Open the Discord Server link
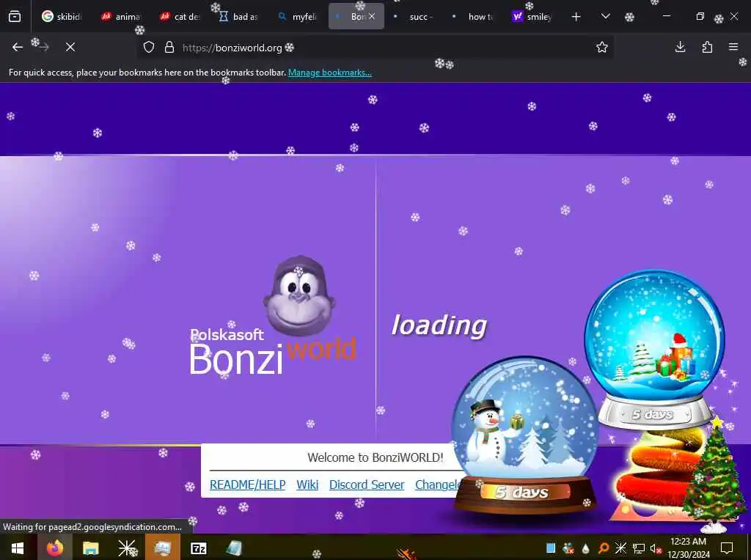The image size is (751, 560). pyautogui.click(x=367, y=485)
